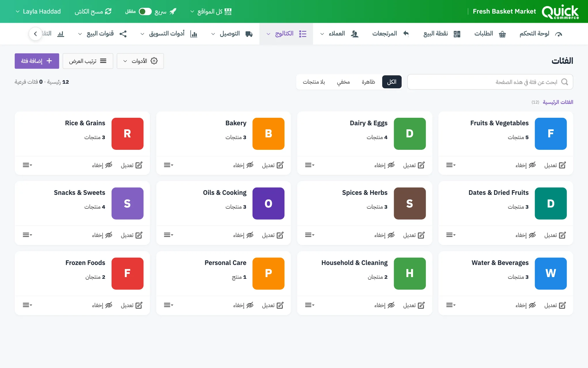Image resolution: width=588 pixels, height=368 pixels.
Task: Open more options menu for Water & Beverages
Action: tap(451, 305)
